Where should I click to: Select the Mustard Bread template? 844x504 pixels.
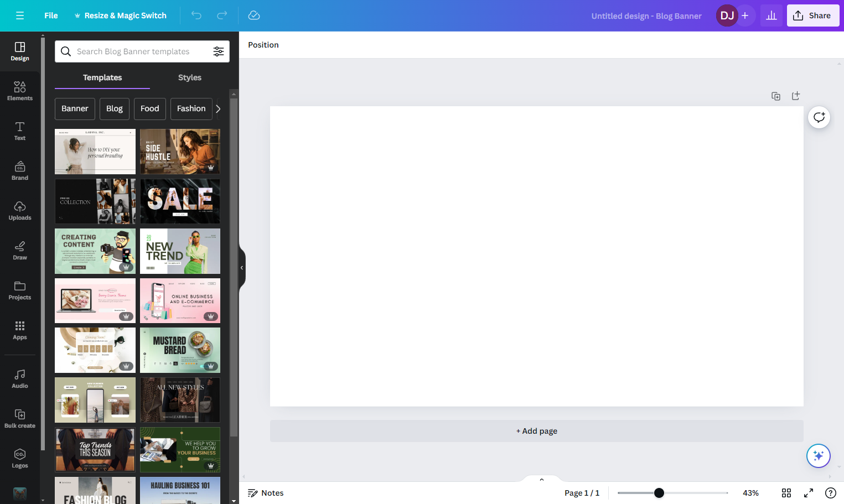[180, 350]
